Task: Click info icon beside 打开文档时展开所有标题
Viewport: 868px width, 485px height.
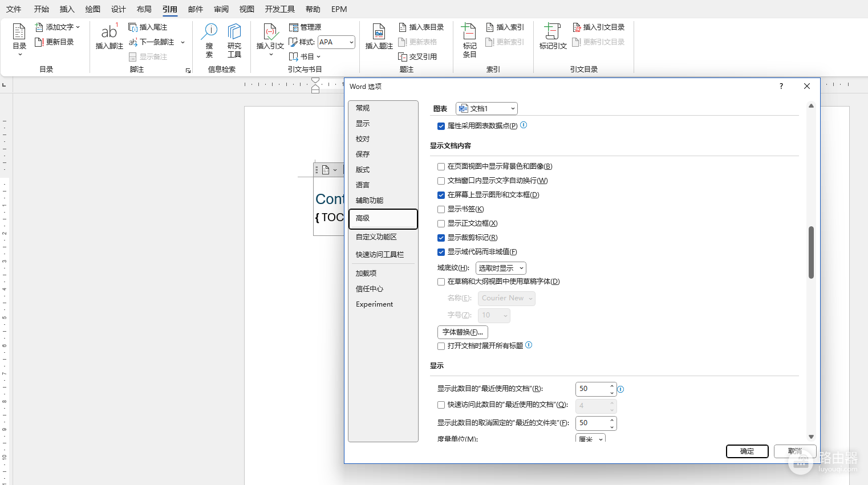Action: 529,345
